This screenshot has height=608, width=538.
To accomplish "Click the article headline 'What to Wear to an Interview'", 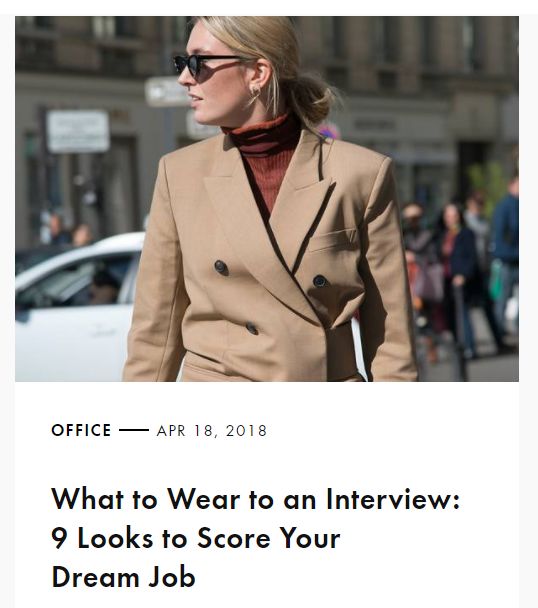I will pyautogui.click(x=256, y=538).
